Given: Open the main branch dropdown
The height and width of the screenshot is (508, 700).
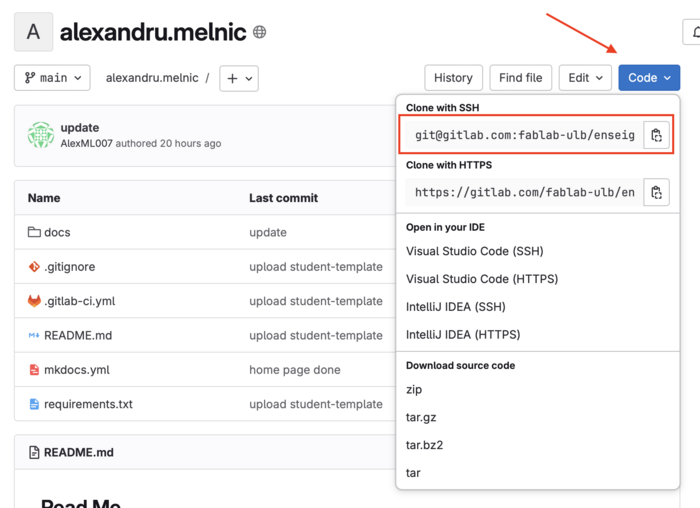Looking at the screenshot, I should (52, 78).
